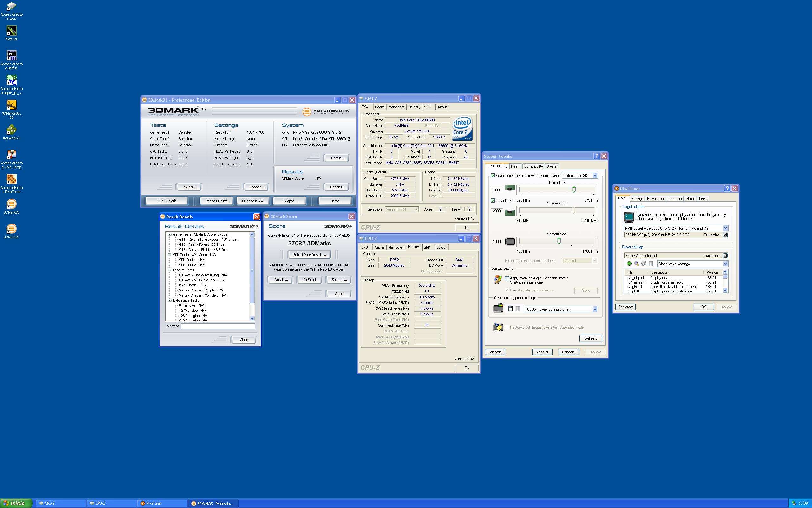Open the RivaTuner desktop shortcut
This screenshot has width=812, height=508.
11,184
